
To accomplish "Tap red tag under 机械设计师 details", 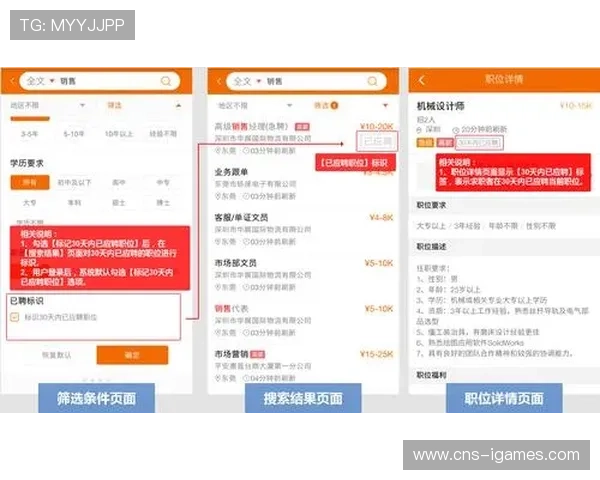I will (x=445, y=143).
